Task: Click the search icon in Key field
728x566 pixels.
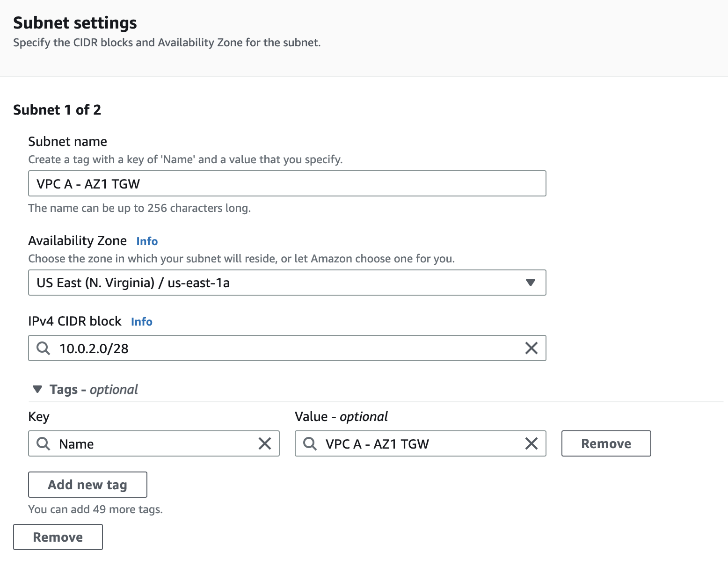Action: click(44, 443)
